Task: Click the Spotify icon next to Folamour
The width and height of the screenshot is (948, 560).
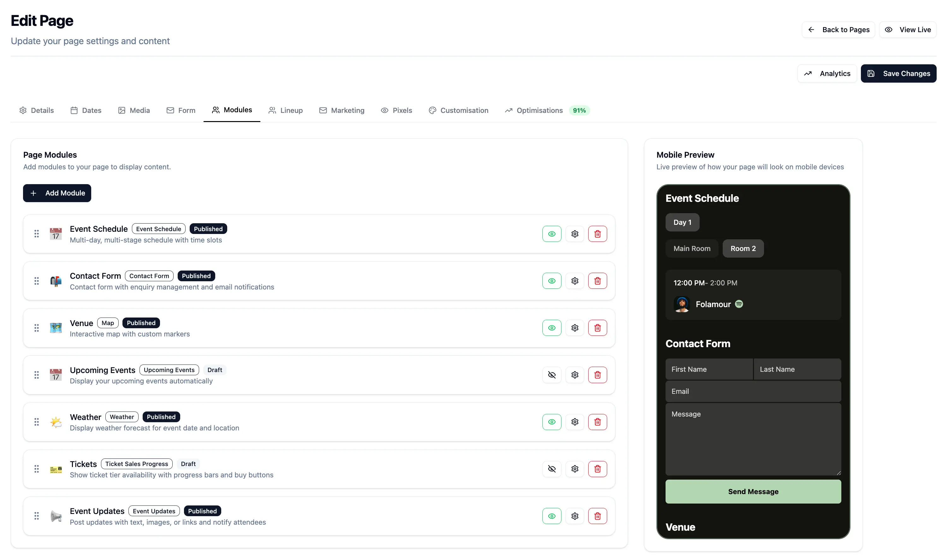Action: click(x=739, y=304)
